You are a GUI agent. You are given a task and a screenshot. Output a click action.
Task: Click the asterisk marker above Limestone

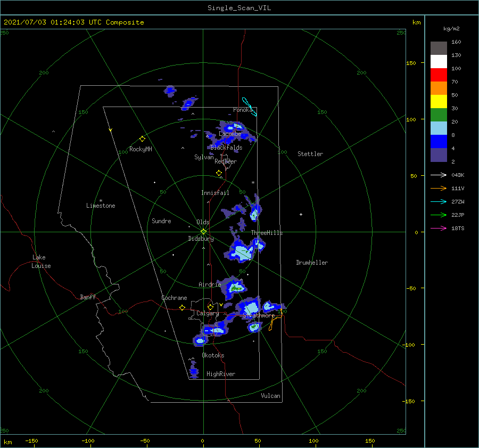[101, 201]
